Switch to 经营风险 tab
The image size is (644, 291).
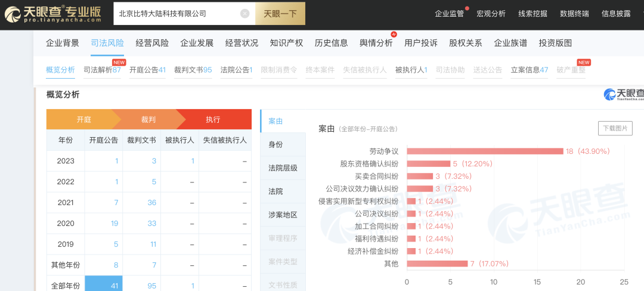coord(152,43)
